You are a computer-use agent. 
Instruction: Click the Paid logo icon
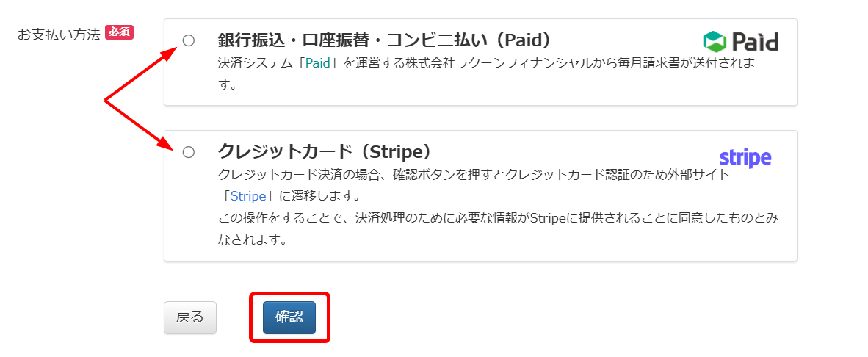[741, 42]
